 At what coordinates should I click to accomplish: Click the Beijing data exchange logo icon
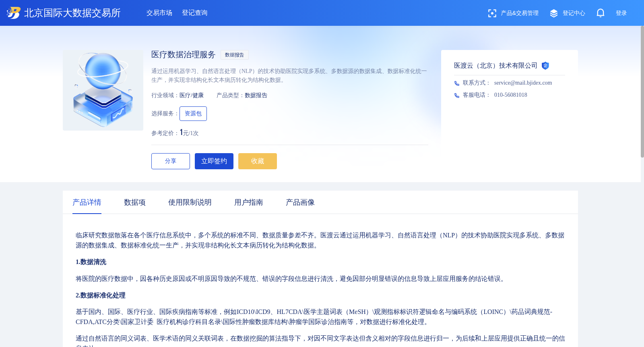point(13,13)
